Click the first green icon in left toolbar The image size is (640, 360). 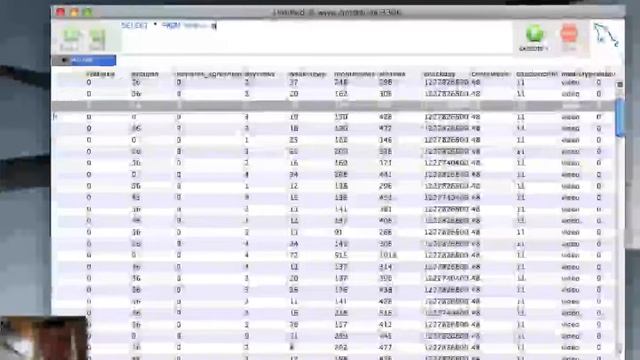pyautogui.click(x=71, y=39)
